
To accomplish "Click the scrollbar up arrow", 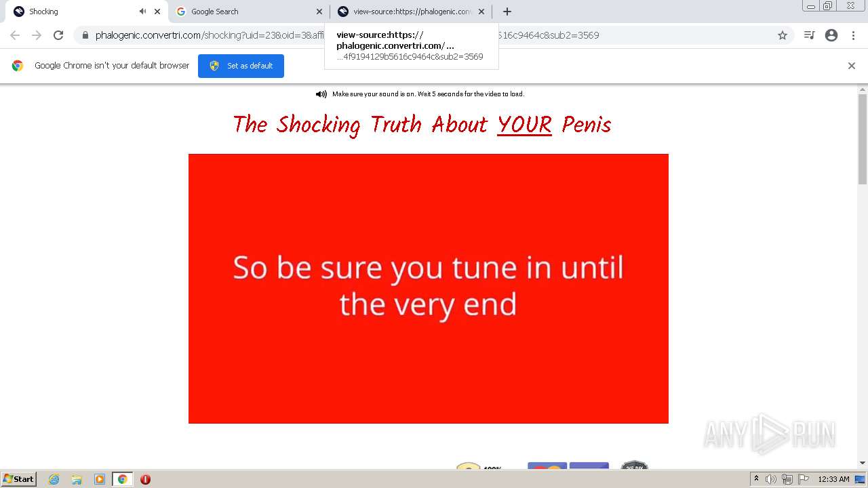I will [863, 89].
